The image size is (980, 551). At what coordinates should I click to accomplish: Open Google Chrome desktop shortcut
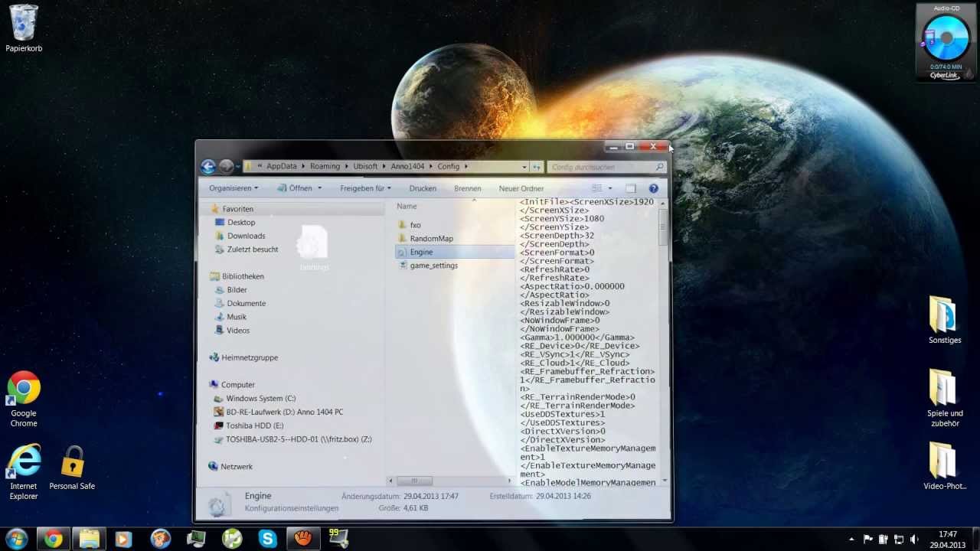tap(24, 399)
